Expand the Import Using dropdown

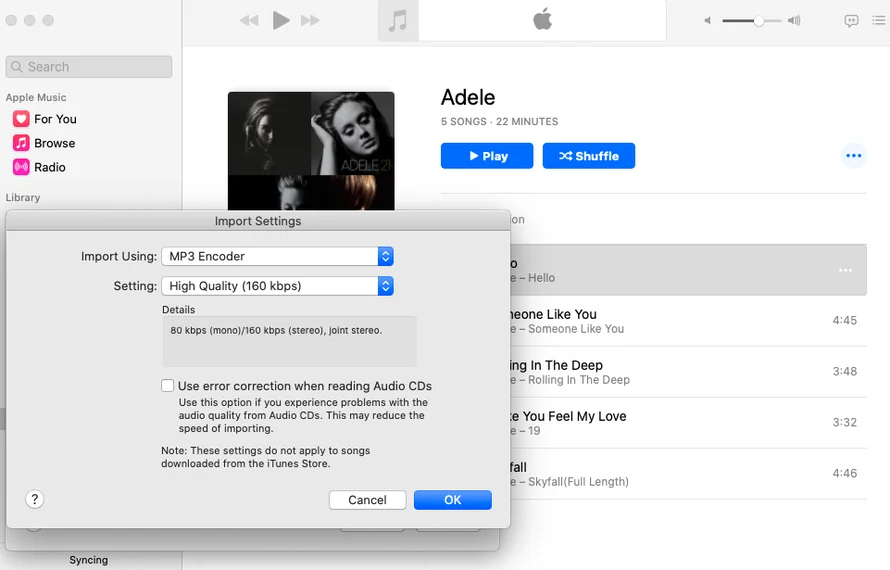(x=277, y=256)
